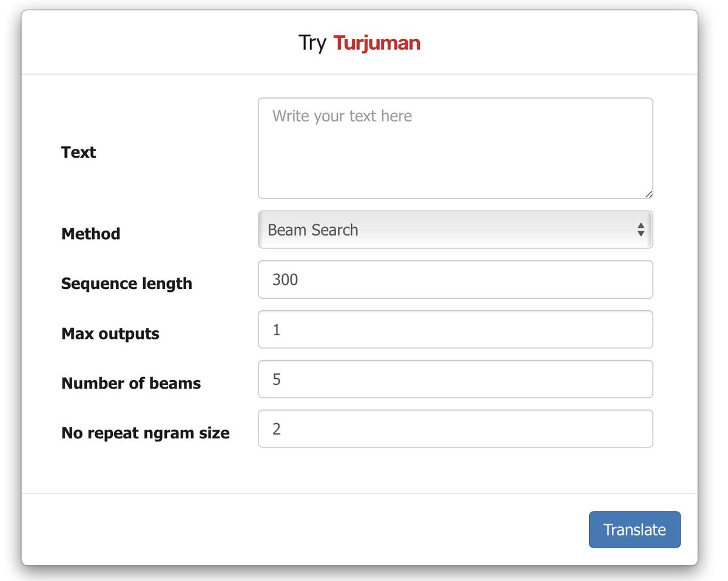This screenshot has width=728, height=581.
Task: Click the Translate button
Action: (635, 529)
